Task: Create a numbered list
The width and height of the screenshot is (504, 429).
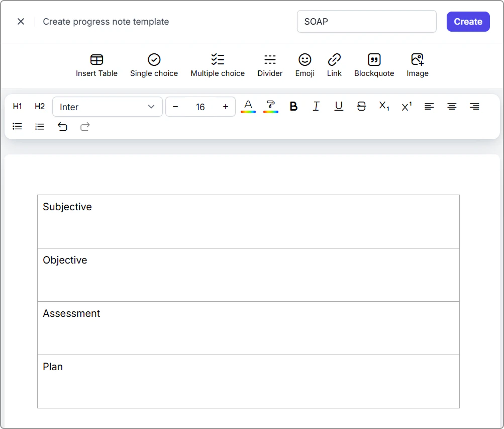Action: [x=40, y=127]
